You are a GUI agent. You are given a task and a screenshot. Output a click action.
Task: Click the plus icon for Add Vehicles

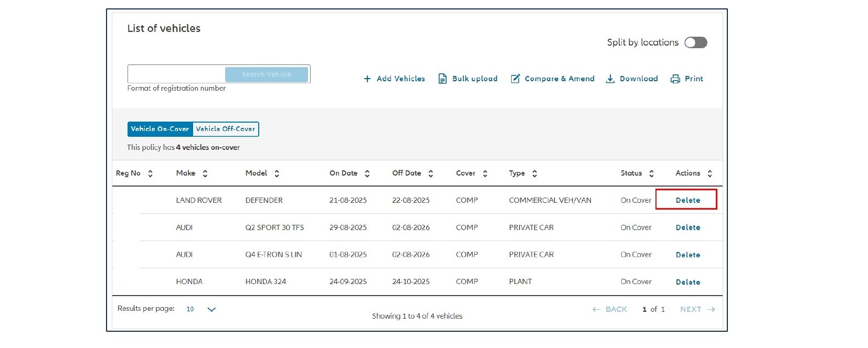pyautogui.click(x=367, y=79)
